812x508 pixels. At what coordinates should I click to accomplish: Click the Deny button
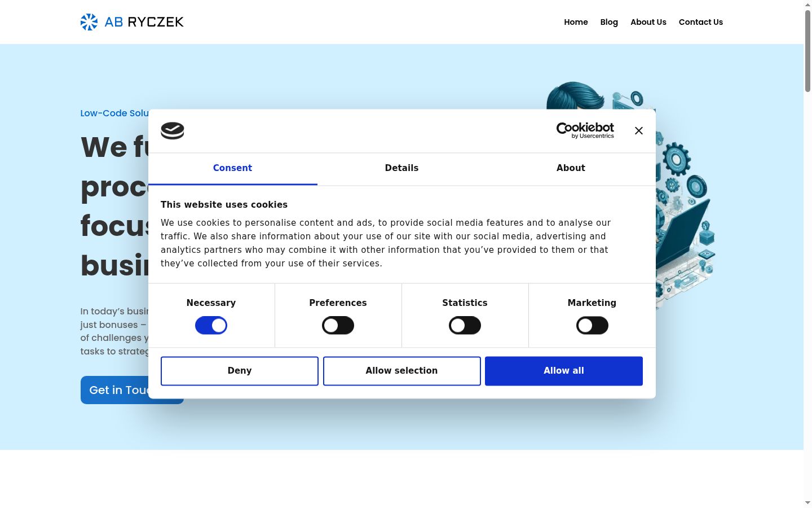(x=240, y=371)
